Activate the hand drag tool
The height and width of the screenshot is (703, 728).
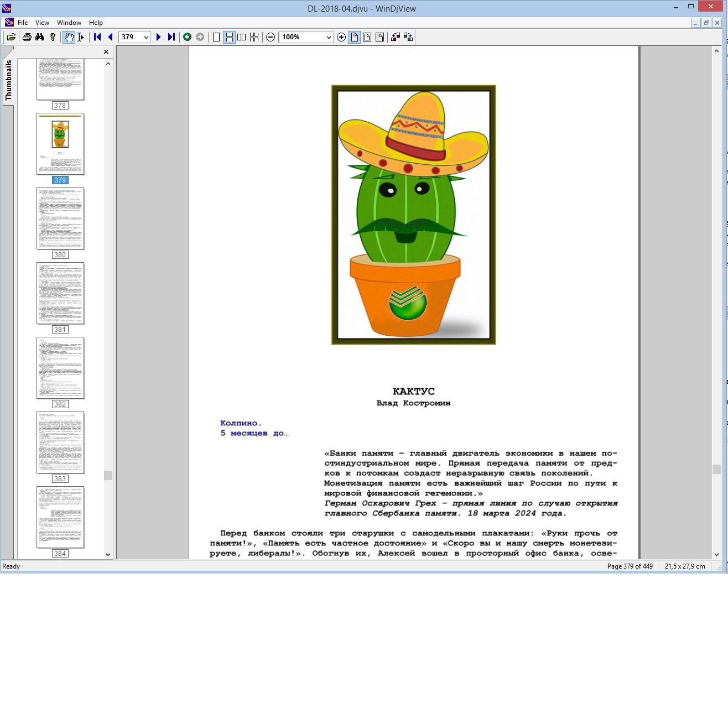coord(68,37)
